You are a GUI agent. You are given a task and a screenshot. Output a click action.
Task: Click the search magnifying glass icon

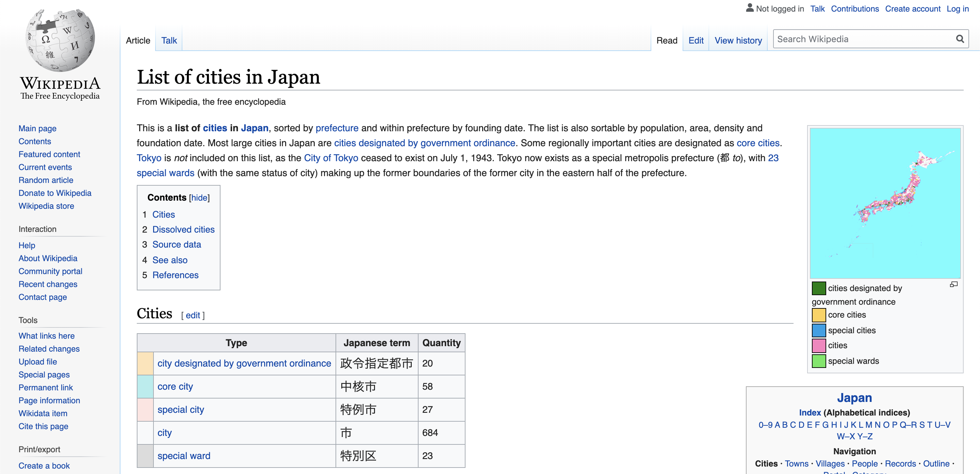(x=960, y=39)
